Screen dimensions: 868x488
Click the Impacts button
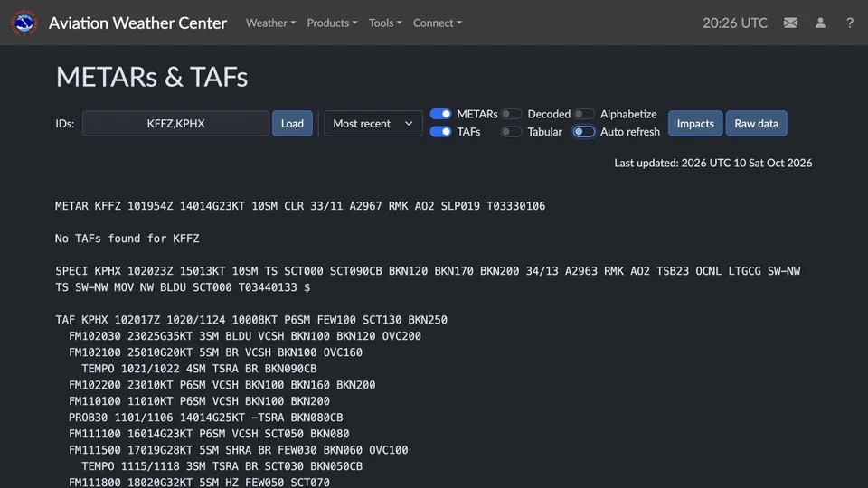point(695,124)
